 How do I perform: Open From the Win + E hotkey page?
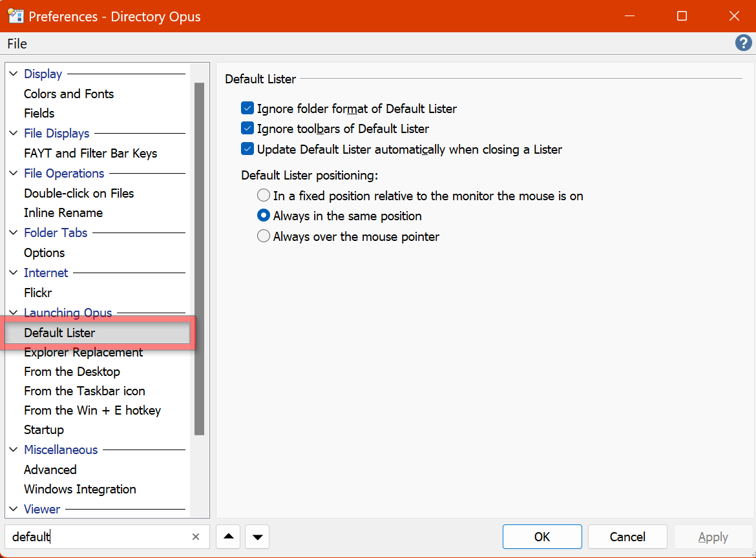click(92, 410)
